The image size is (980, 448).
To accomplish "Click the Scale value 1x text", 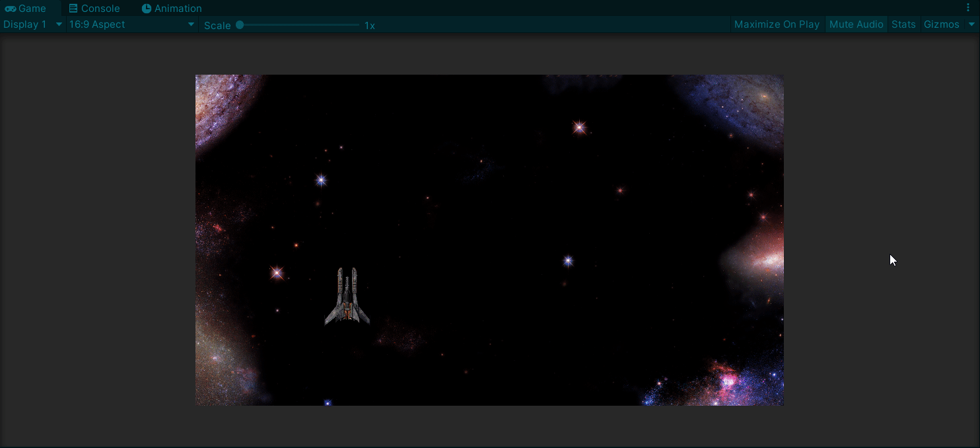I will [370, 26].
